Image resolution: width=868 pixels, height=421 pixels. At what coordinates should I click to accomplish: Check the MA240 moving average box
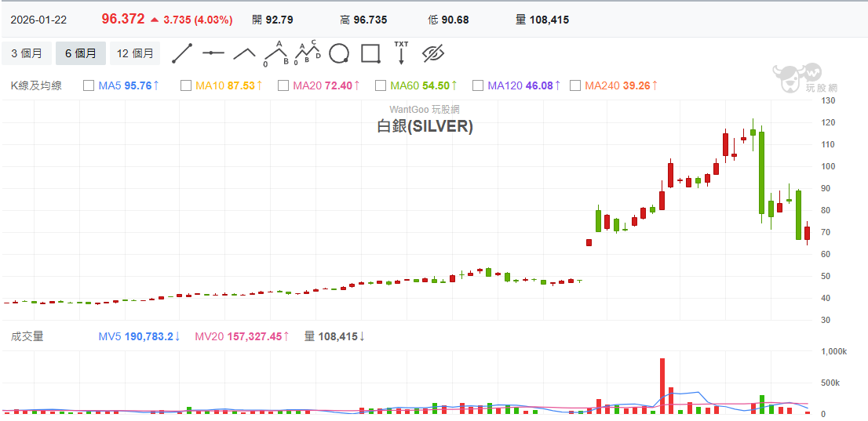pos(575,85)
